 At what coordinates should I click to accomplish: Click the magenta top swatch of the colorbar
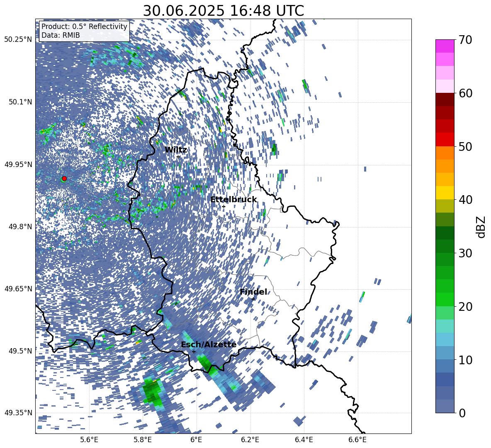[445, 46]
